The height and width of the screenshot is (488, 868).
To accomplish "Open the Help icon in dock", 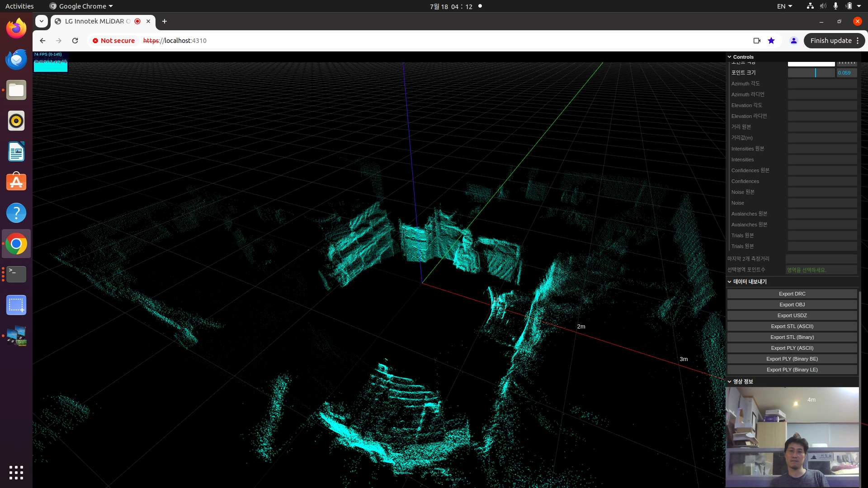I will (16, 213).
